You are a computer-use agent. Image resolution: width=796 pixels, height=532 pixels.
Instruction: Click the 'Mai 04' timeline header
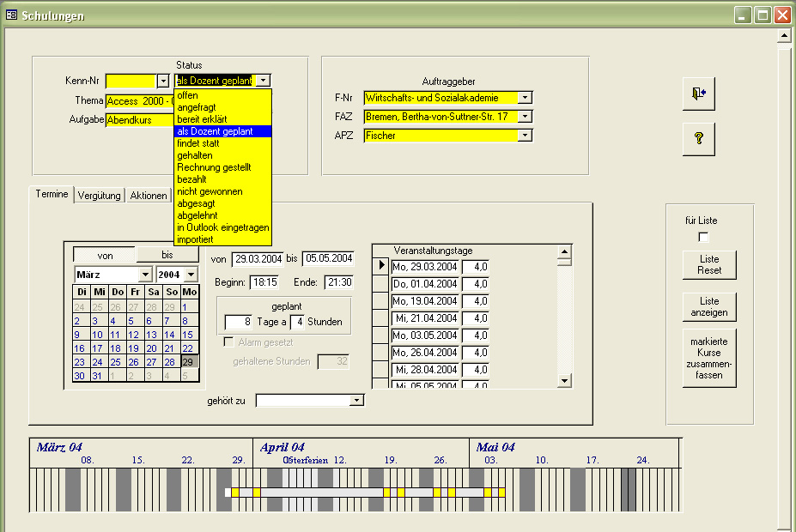click(x=495, y=447)
